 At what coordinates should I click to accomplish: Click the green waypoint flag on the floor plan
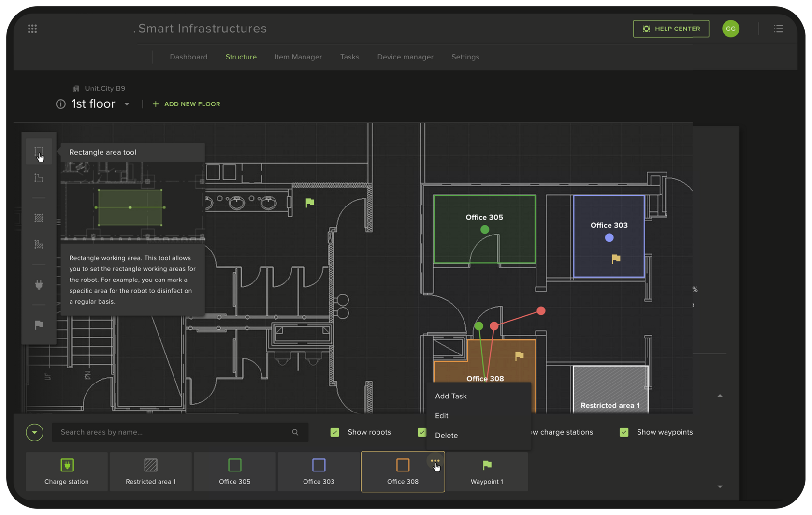click(x=310, y=203)
